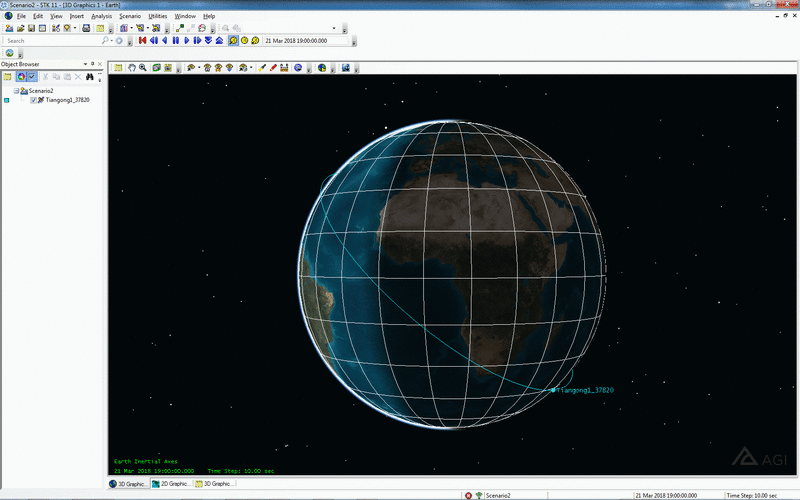Open the Insert Object toolbar dropdown arrow
The image size is (800, 500).
(75, 28)
